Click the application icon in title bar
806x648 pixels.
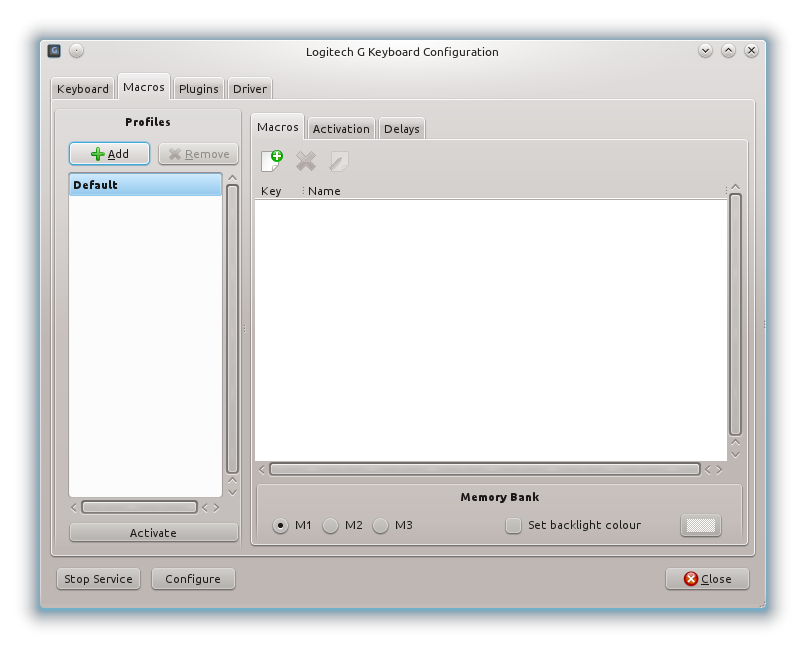coord(54,51)
